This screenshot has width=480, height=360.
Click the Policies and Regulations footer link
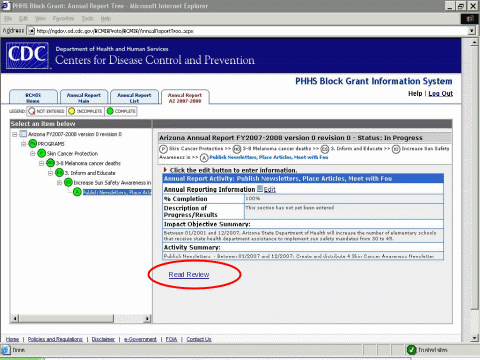coord(55,339)
